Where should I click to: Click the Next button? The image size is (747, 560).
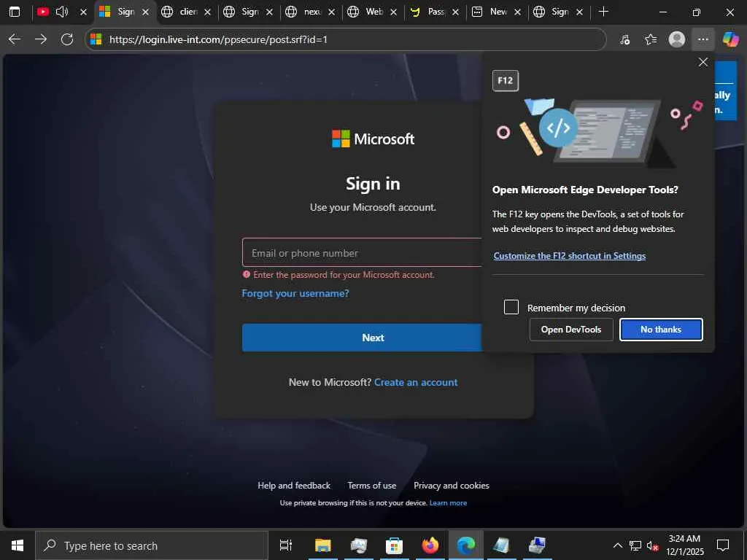[x=362, y=338]
